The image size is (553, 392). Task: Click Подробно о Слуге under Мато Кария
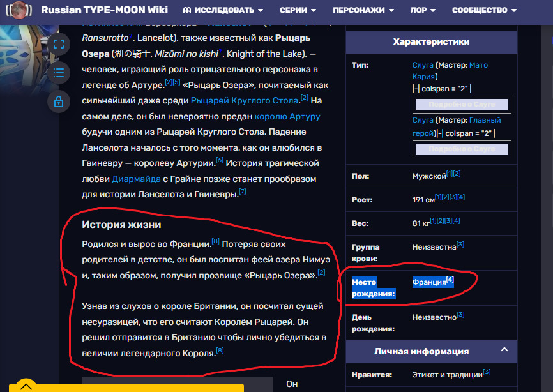pyautogui.click(x=462, y=104)
